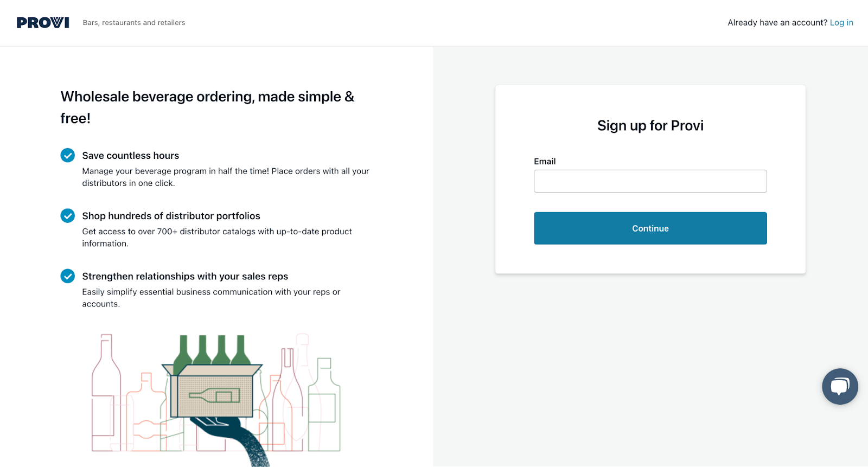Click the Provi logo in the header

[x=43, y=22]
